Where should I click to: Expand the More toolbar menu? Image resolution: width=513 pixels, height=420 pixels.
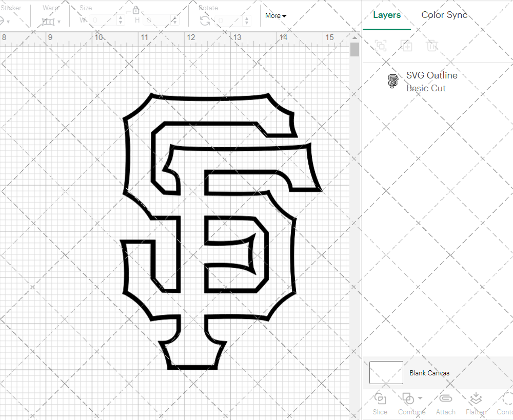pos(275,16)
